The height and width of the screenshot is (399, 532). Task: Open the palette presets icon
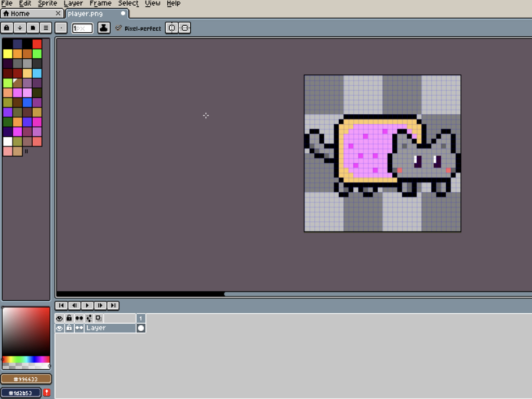click(x=33, y=28)
